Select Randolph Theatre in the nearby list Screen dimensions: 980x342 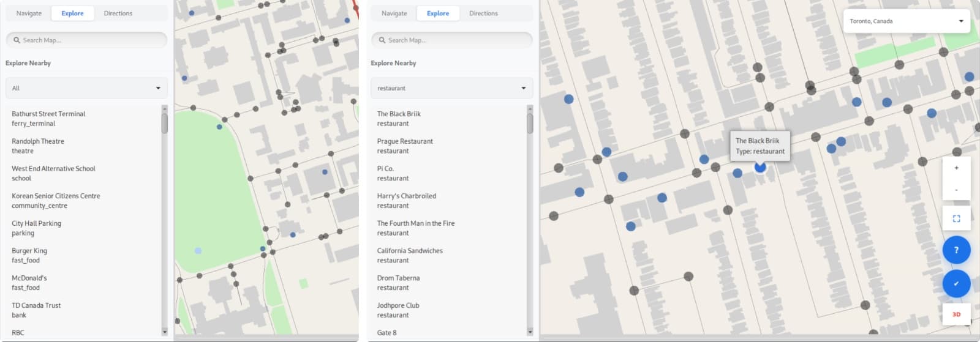(83, 146)
